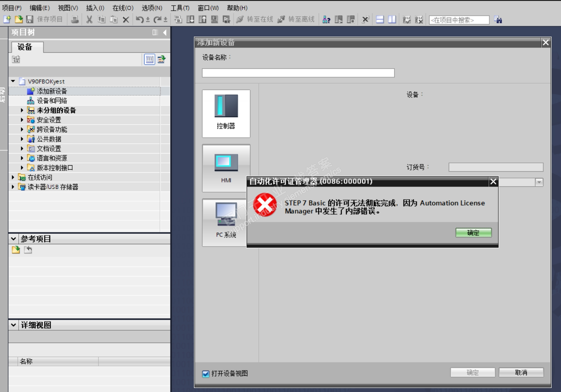Click the project search input field
Image resolution: width=561 pixels, height=392 pixels.
coord(459,20)
